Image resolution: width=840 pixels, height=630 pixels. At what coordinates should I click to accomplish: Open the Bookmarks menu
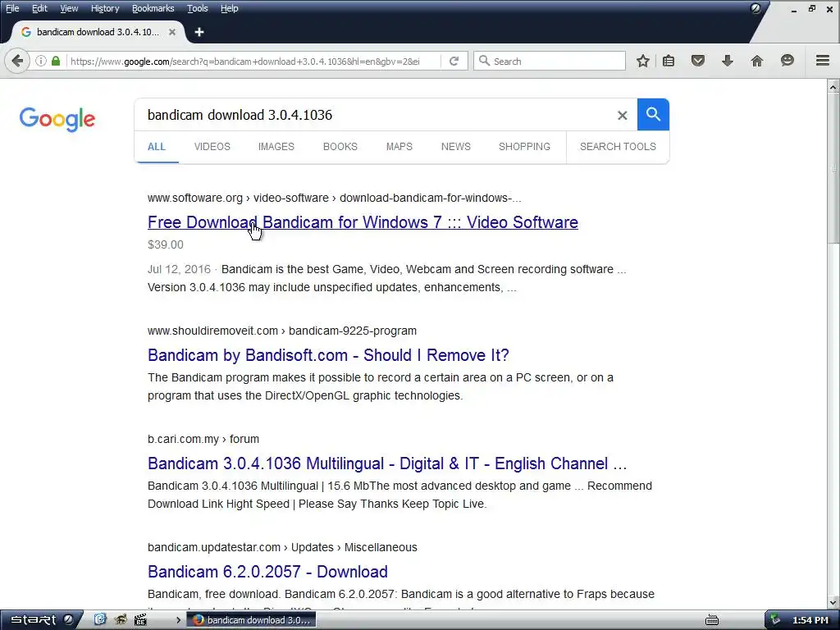coord(153,8)
